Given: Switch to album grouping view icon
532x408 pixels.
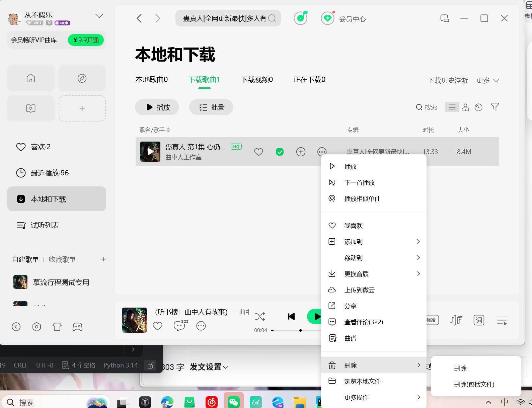Looking at the screenshot, I should click(478, 107).
